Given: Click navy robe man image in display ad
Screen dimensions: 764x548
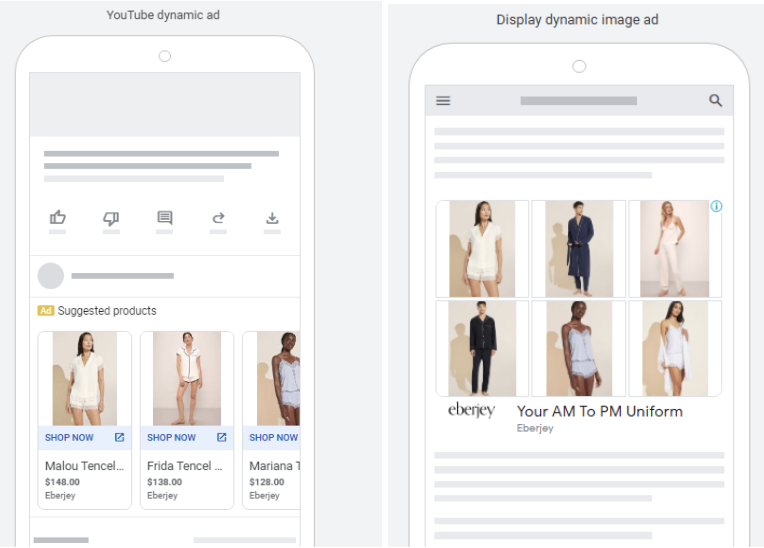Looking at the screenshot, I should [x=578, y=248].
